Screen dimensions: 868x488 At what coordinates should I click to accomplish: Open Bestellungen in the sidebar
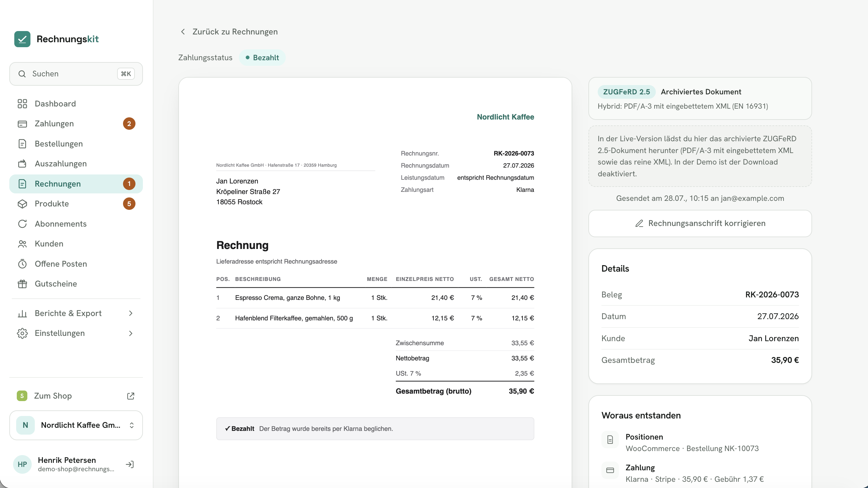point(76,144)
